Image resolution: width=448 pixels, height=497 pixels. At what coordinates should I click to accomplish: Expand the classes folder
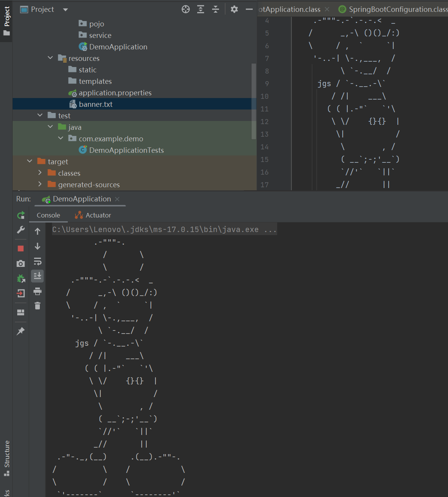(x=40, y=173)
